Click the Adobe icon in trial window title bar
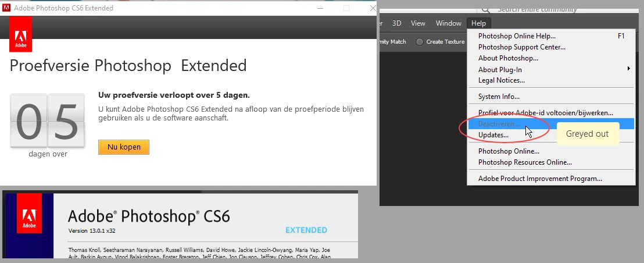 pos(6,8)
